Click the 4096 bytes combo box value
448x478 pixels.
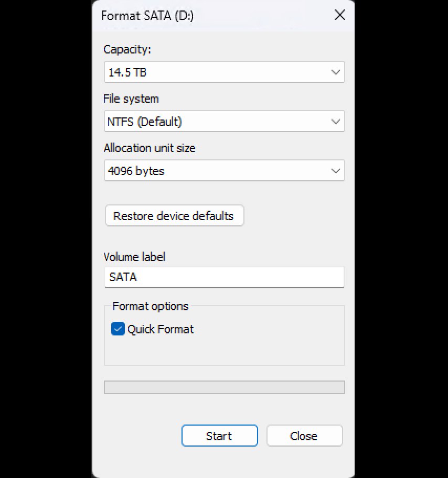click(136, 171)
